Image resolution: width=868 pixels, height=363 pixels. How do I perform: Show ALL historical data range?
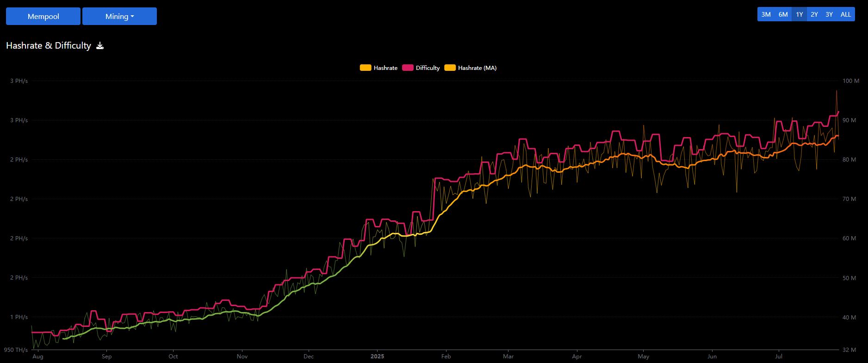pos(846,14)
